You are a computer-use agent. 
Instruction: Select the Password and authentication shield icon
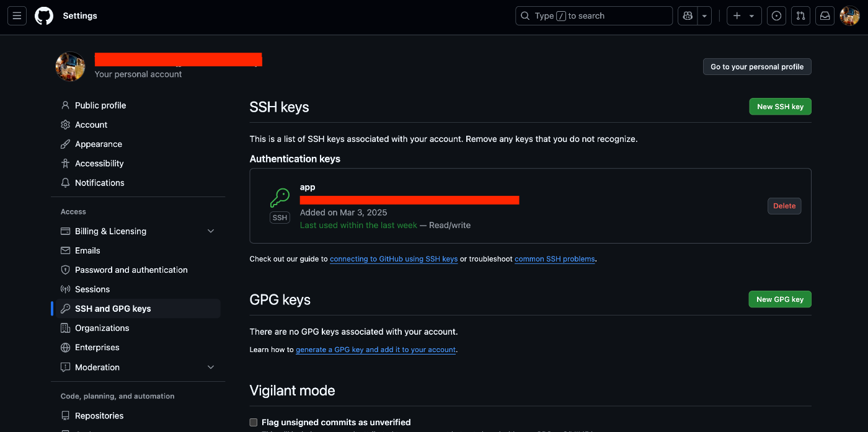66,270
